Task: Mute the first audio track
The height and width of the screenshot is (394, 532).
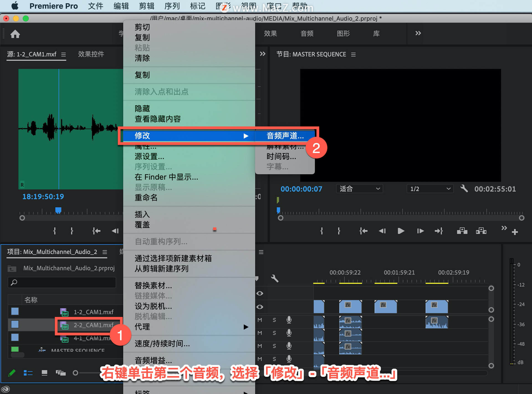Action: [260, 320]
